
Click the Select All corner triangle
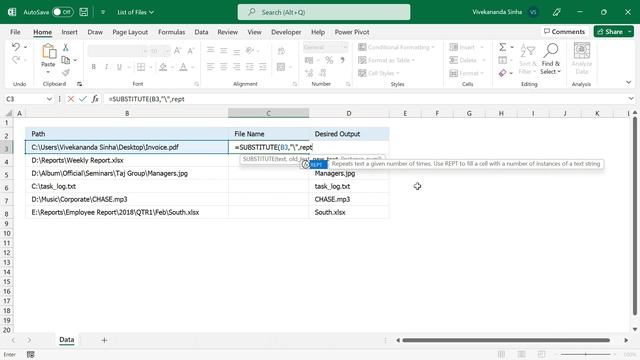(8, 113)
